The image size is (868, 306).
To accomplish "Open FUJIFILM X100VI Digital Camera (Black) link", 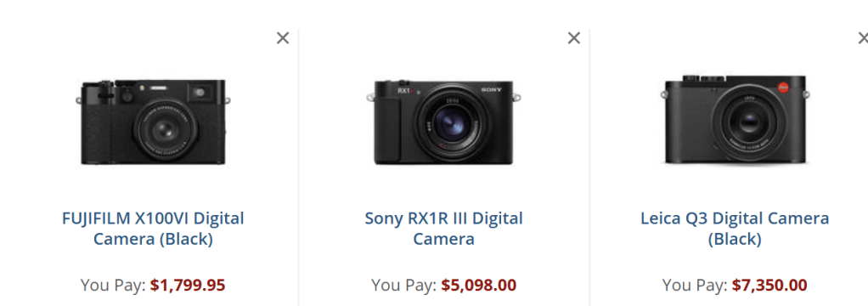I will point(154,229).
